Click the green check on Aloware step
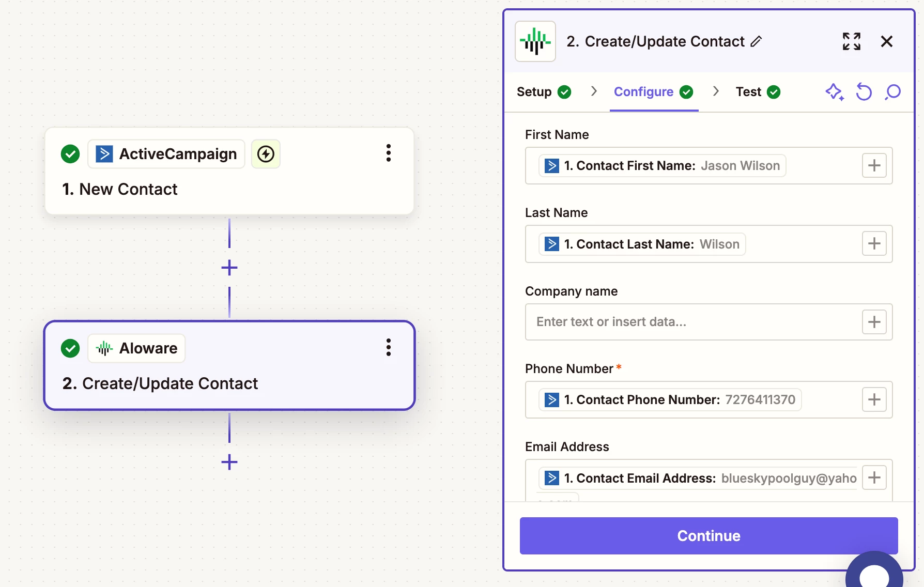924x587 pixels. (x=70, y=348)
